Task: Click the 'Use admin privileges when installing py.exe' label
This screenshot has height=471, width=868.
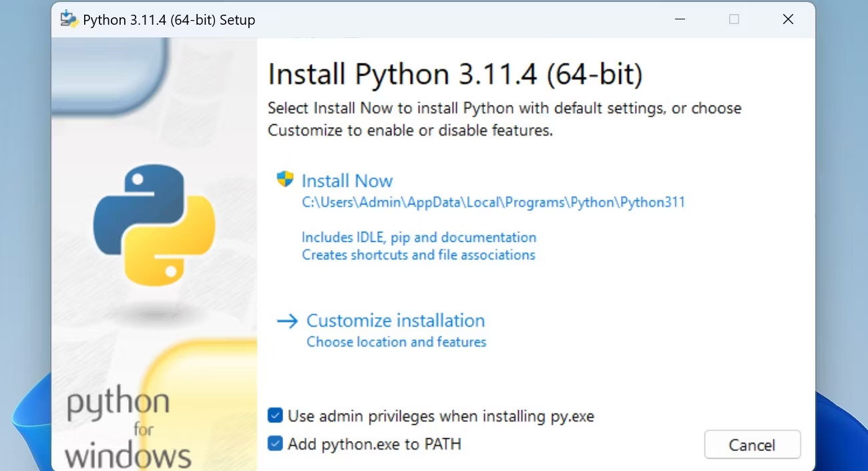Action: point(441,416)
